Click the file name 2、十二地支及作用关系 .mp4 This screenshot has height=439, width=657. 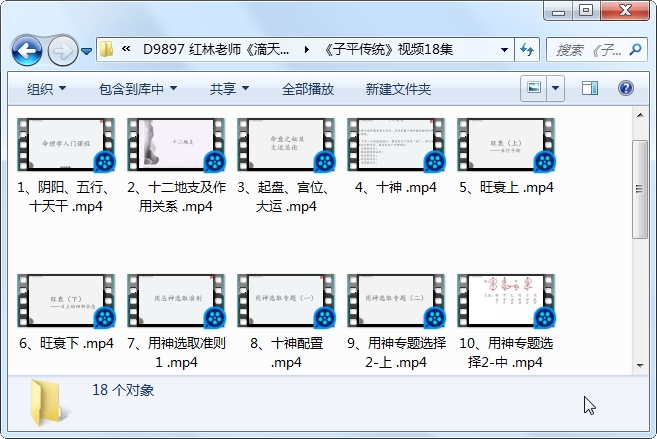(176, 196)
